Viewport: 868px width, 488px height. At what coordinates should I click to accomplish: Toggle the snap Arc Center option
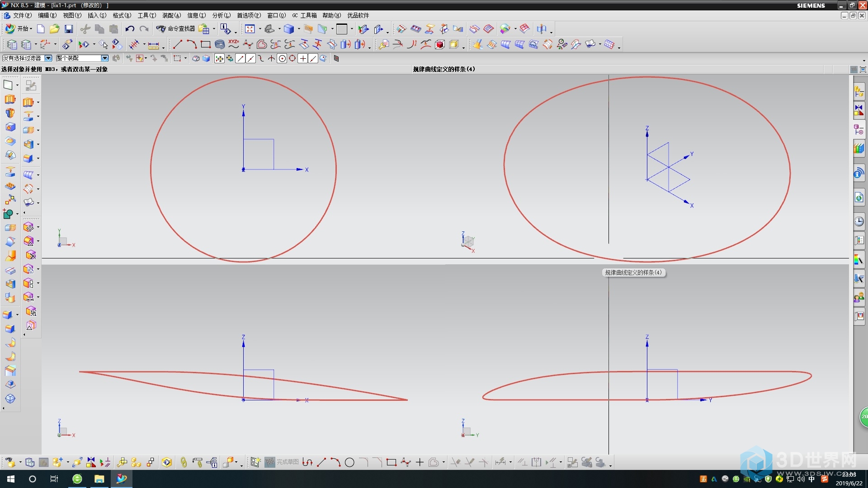[282, 58]
